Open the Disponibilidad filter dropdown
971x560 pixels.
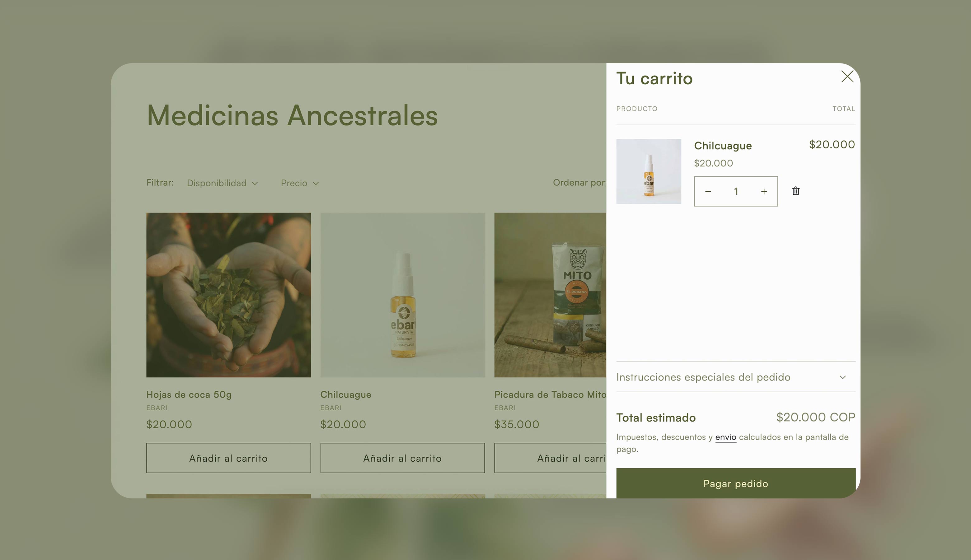[x=222, y=183]
